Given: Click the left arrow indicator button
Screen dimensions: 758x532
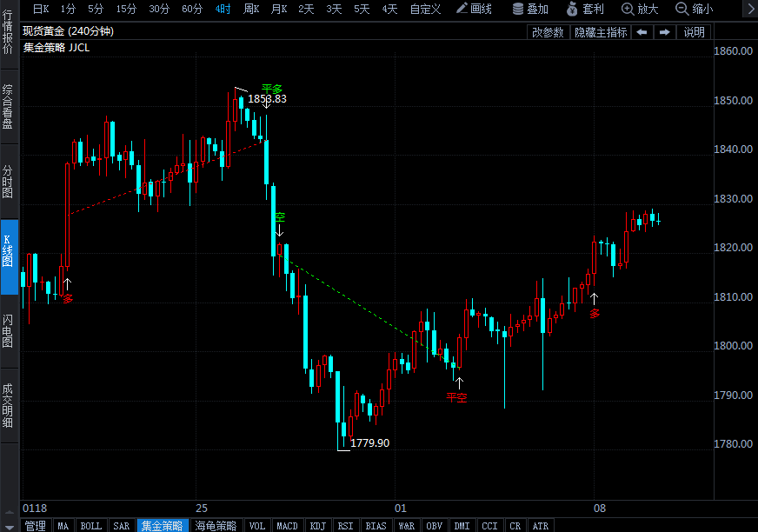Looking at the screenshot, I should pyautogui.click(x=642, y=32).
